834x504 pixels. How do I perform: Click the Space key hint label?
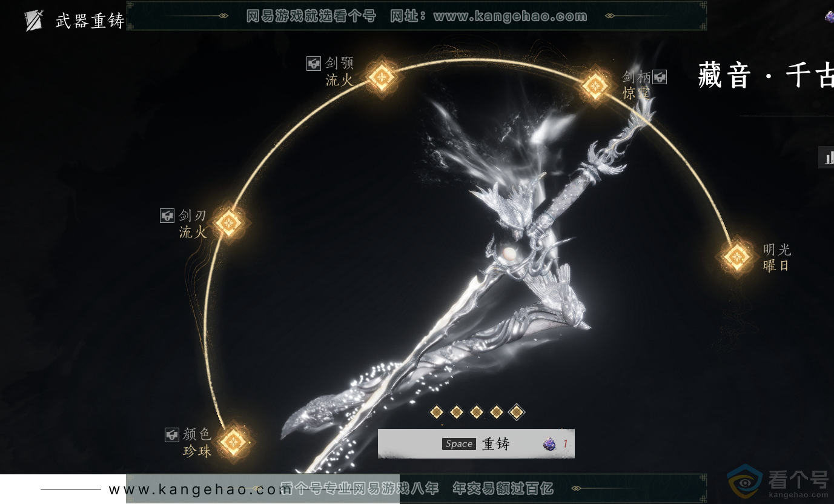point(459,444)
